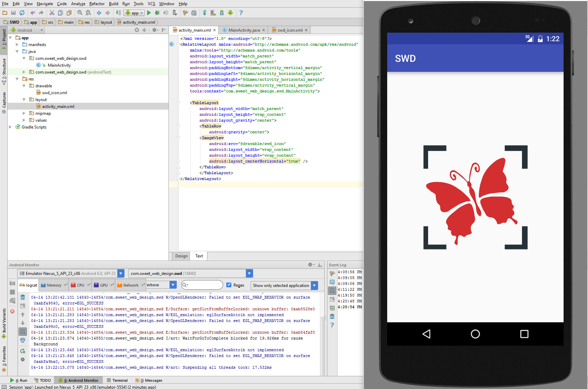Uncheck the Regex checkbox
Viewport: 588px width, 389px height.
pos(229,285)
